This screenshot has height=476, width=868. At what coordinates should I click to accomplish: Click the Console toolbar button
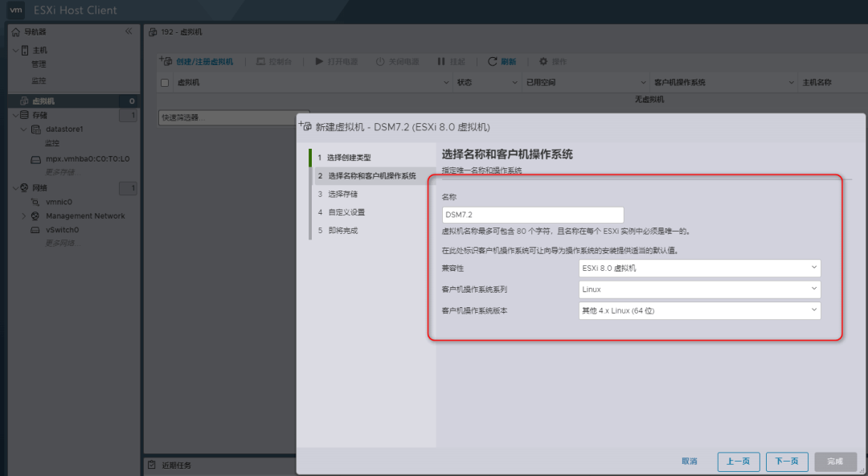coord(274,61)
